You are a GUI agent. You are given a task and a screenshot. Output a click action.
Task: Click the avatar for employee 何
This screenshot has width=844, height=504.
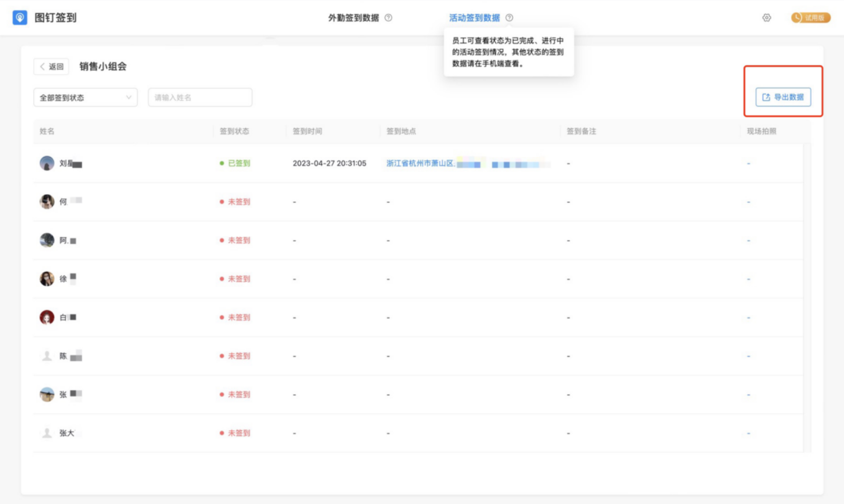coord(47,202)
